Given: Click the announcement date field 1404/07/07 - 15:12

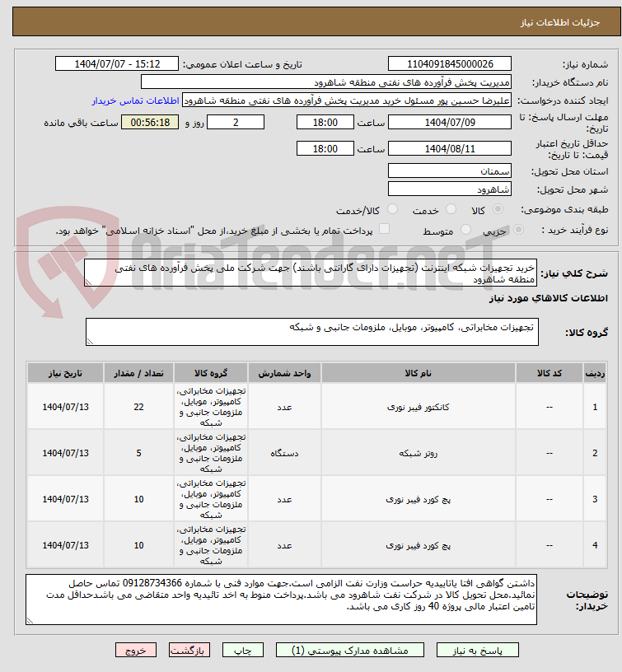Looking at the screenshot, I should (x=117, y=64).
